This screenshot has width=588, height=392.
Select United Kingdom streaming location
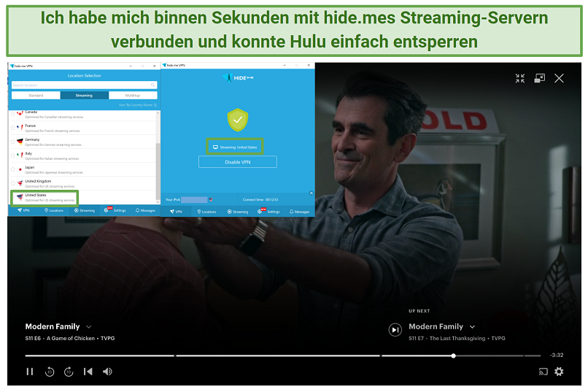[82, 183]
